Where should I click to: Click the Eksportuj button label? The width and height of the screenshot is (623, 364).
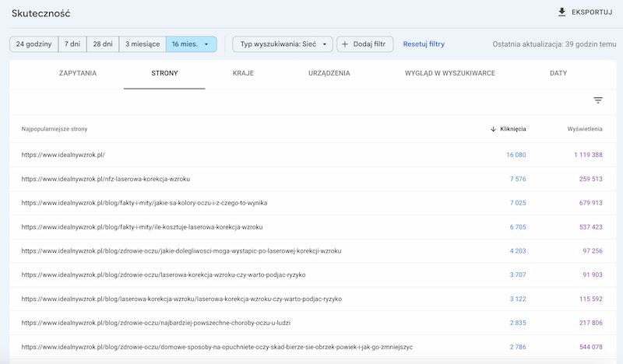coord(593,12)
